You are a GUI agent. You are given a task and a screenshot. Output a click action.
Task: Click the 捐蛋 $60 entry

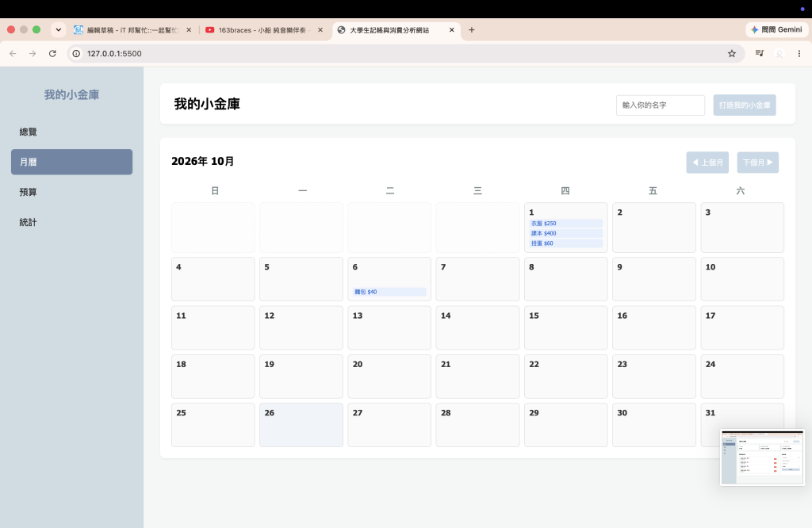566,243
